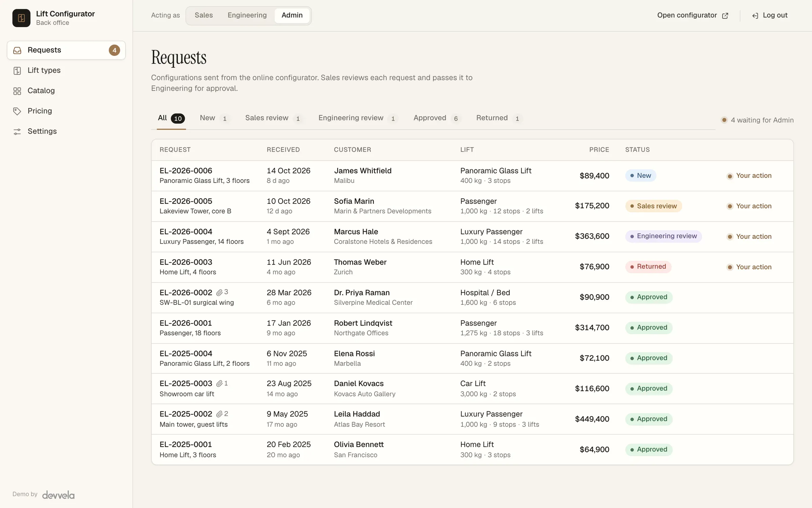Click the external-link icon beside Open configurator
Screen dimensions: 812x508
[725, 16]
